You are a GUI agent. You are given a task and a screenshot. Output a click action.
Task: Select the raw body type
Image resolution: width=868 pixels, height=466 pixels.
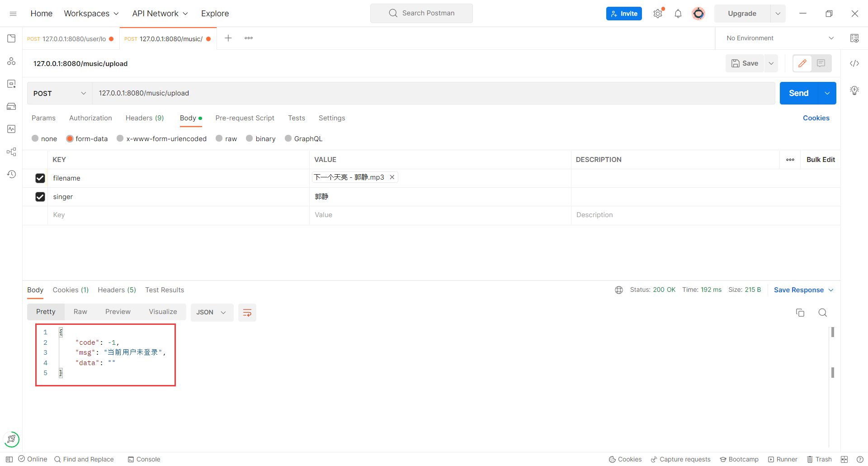coord(219,138)
